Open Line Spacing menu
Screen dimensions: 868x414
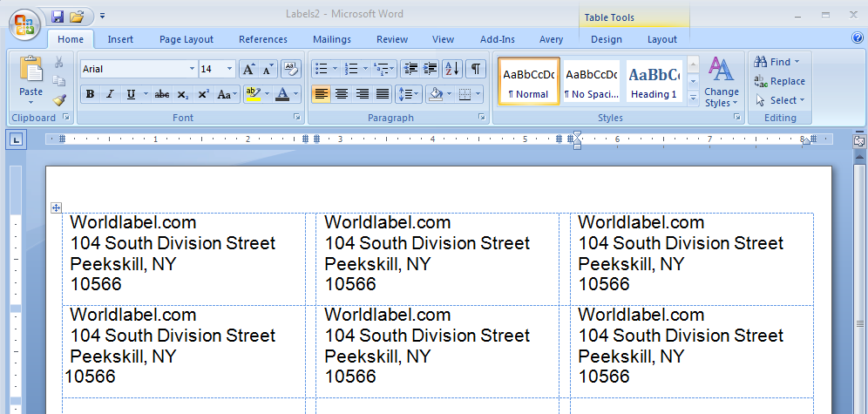click(x=409, y=94)
